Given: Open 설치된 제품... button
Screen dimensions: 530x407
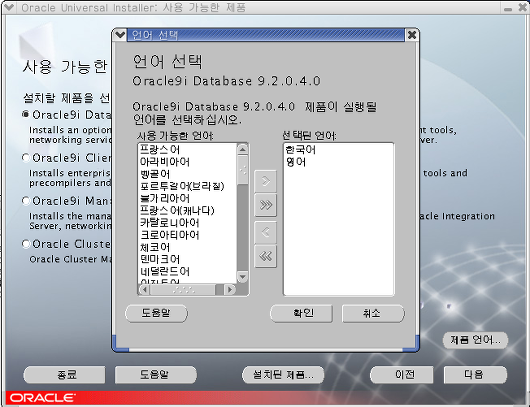Looking at the screenshot, I should (x=283, y=375).
